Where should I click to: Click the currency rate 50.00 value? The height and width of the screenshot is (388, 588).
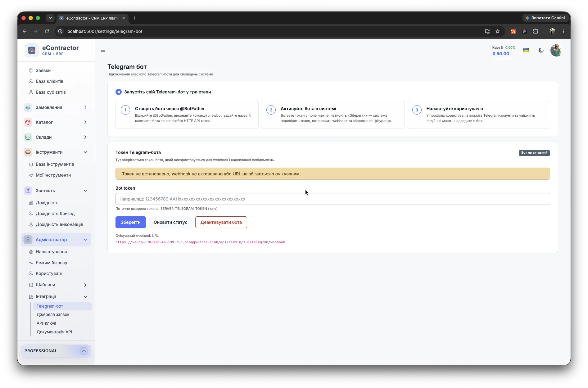[x=501, y=54]
